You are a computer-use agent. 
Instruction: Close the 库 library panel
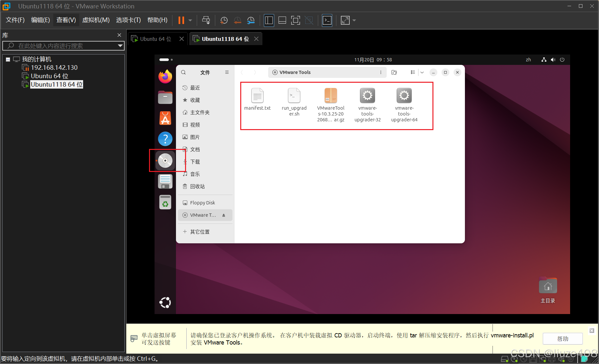click(x=119, y=35)
